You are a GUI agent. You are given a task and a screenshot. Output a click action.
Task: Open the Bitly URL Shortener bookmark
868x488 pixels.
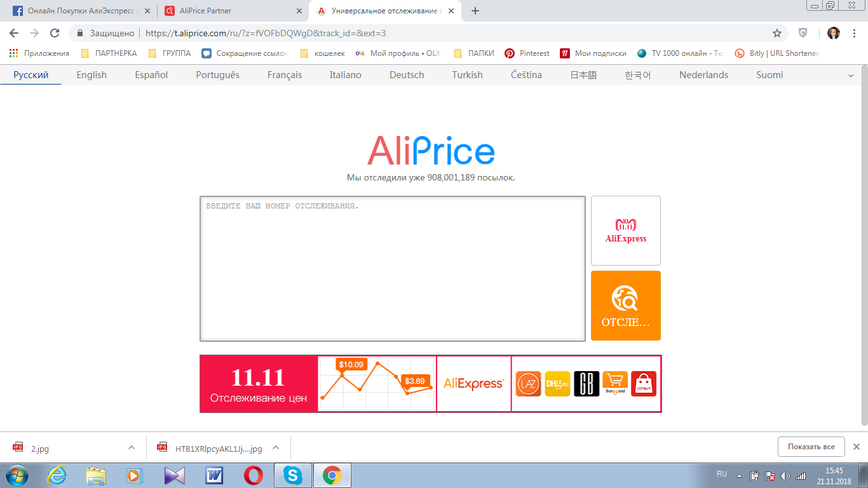[x=777, y=53]
